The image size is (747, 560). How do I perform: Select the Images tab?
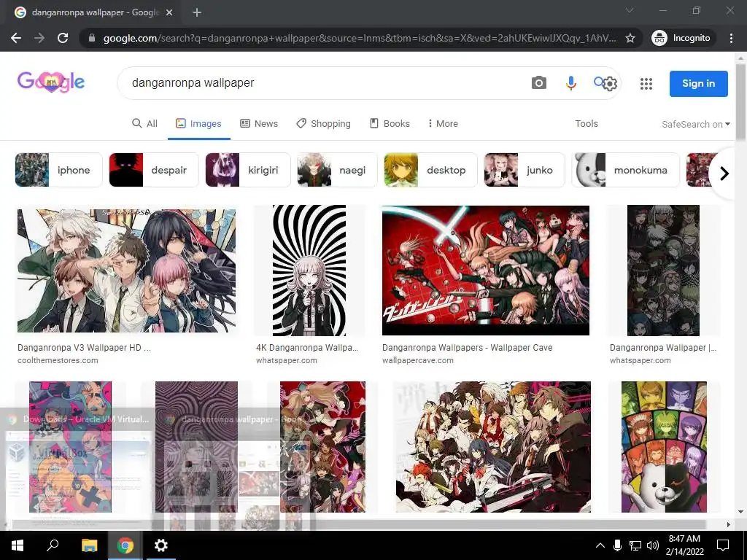198,123
